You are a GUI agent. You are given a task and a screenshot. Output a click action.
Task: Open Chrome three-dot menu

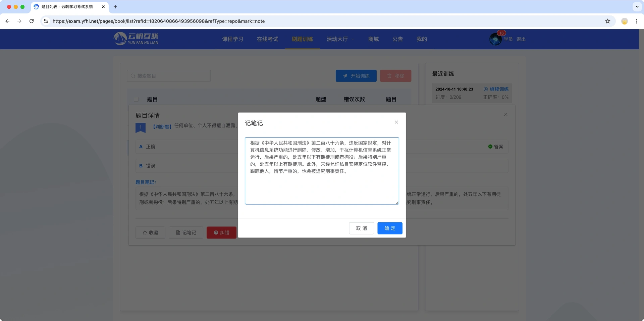coord(637,21)
